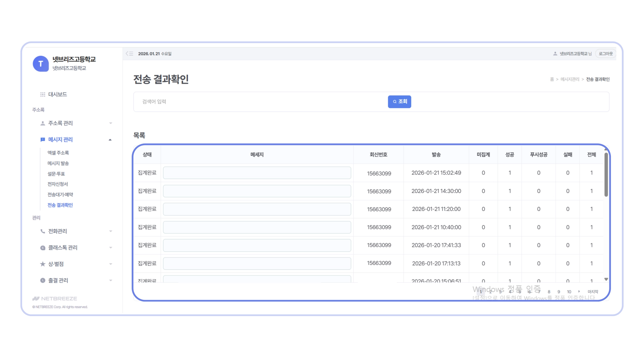
Task: Click into the 검색어 입력 search field
Action: point(261,101)
